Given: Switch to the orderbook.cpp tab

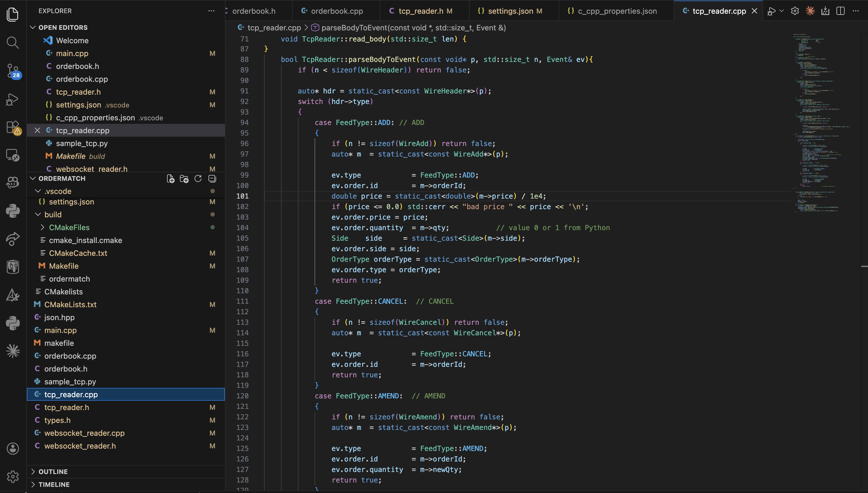Looking at the screenshot, I should (336, 11).
